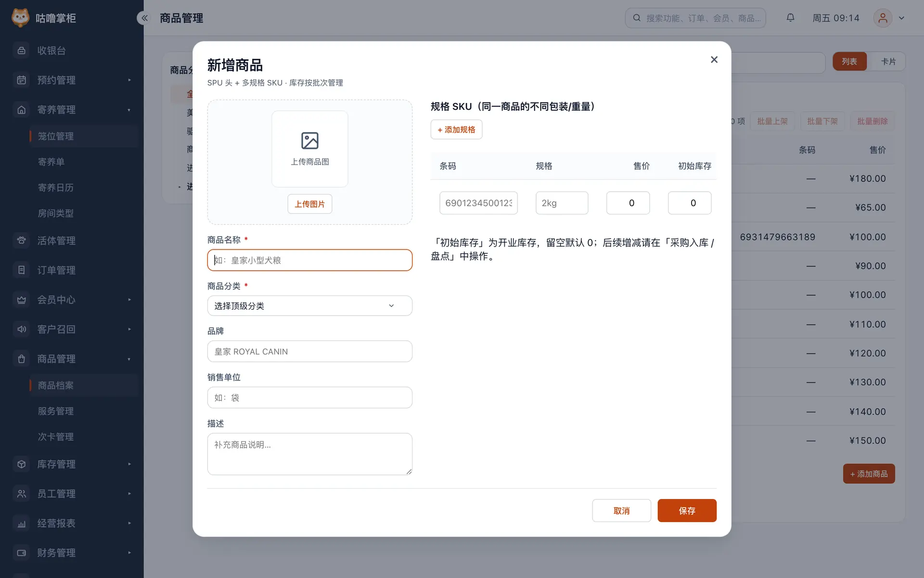The height and width of the screenshot is (578, 924).
Task: Click the 会员中心 crown icon
Action: [x=22, y=300]
